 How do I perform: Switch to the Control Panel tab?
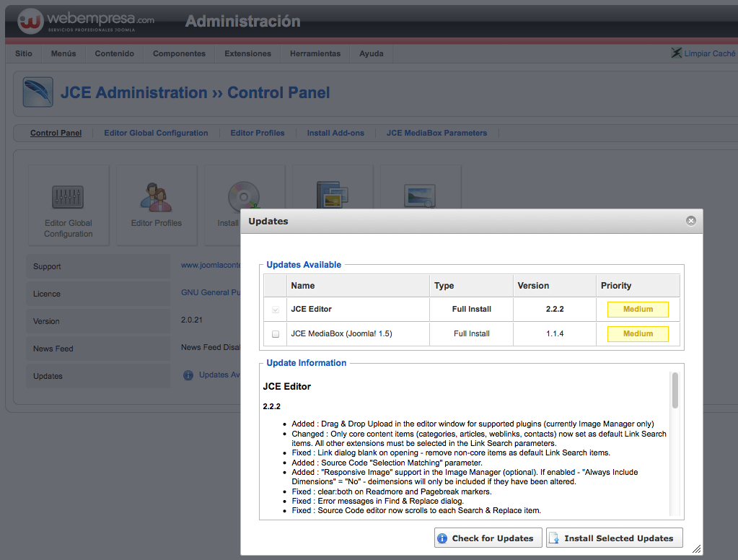(x=56, y=133)
